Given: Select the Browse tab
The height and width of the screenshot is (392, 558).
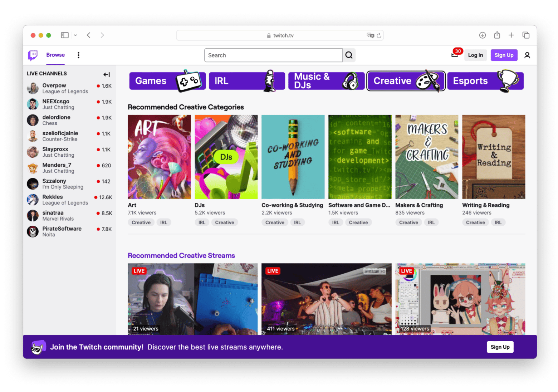Looking at the screenshot, I should 55,55.
